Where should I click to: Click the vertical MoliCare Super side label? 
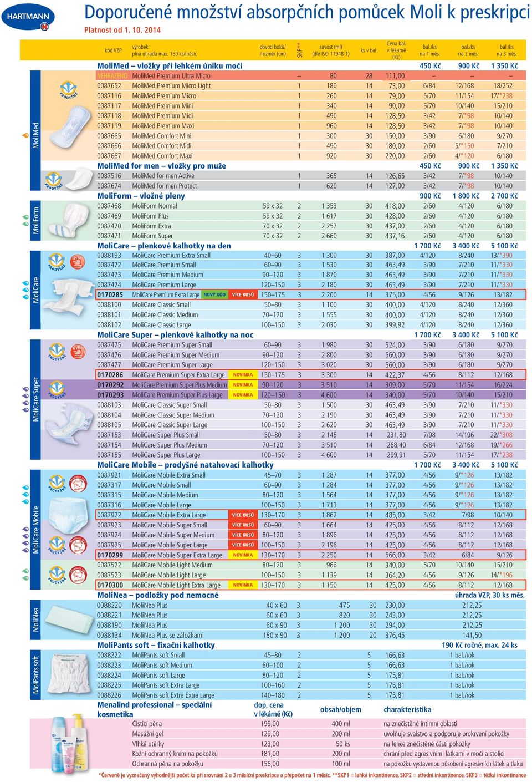click(35, 400)
